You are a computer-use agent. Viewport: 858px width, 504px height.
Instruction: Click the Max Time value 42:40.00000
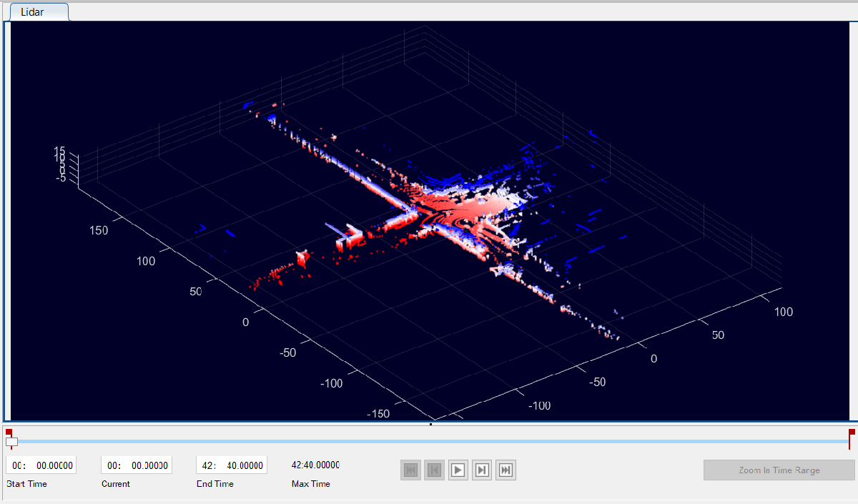point(315,465)
